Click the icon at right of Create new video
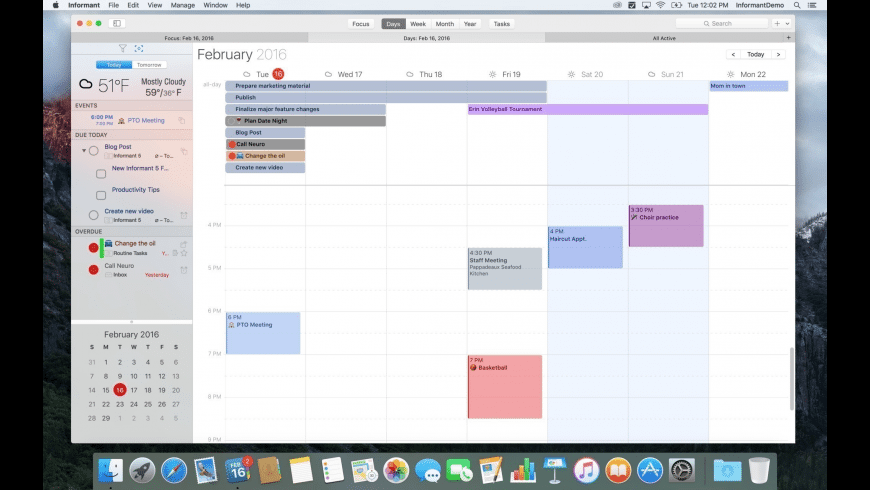The image size is (870, 490). tap(184, 215)
